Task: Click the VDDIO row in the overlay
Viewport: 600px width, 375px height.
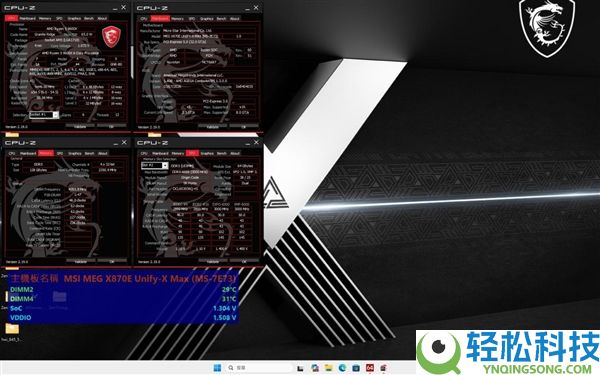Action: [123, 318]
